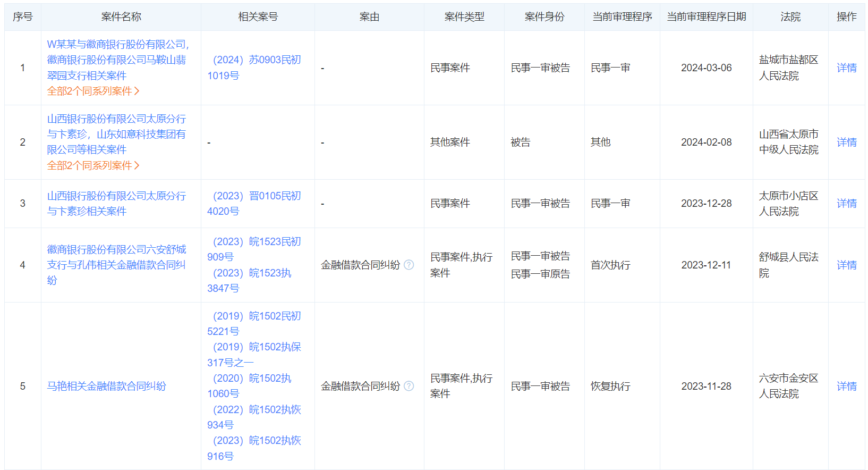Open case number (2023)晋0105民初4020号
Viewport: 868px width, 470px height.
[x=254, y=204]
